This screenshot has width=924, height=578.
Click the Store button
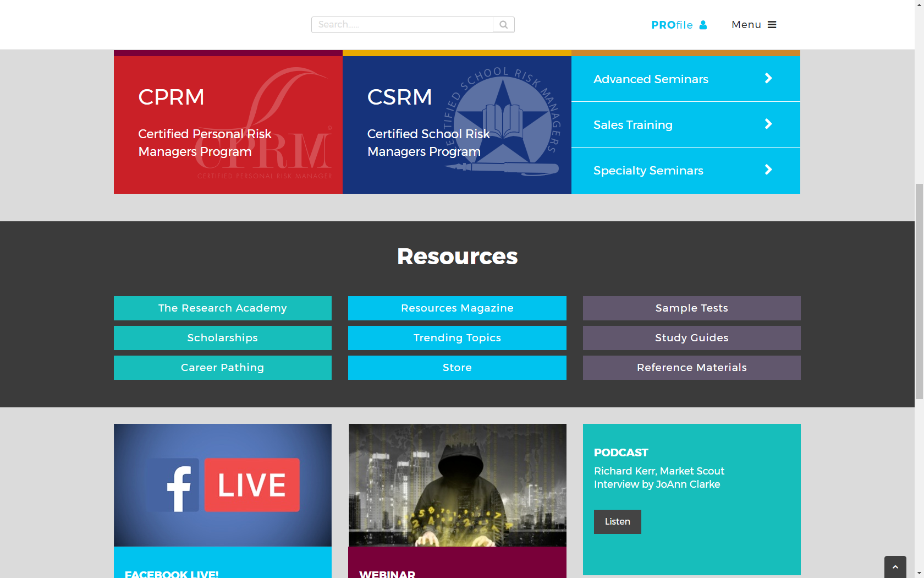[457, 368]
